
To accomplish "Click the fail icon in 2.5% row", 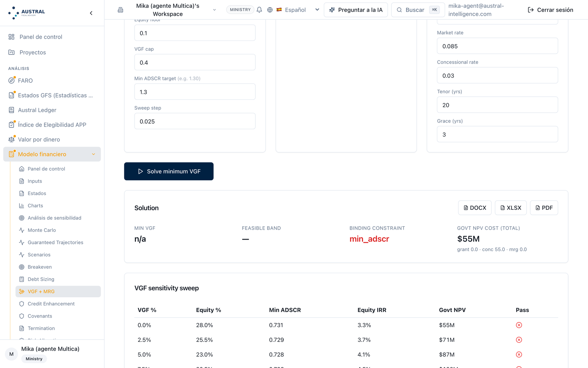I will click(519, 340).
